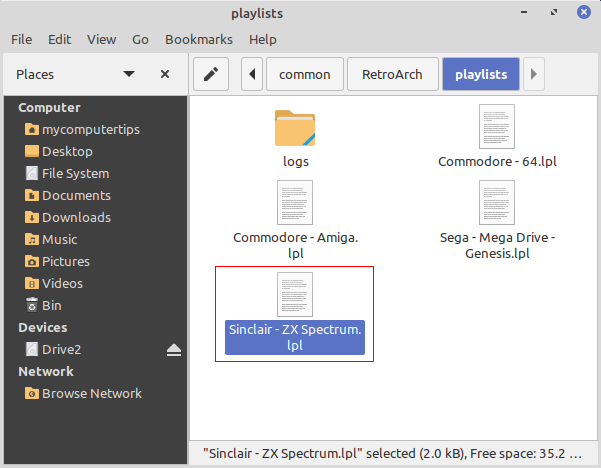
Task: Select the Commodore - Amiga.lpl file icon
Action: click(295, 203)
